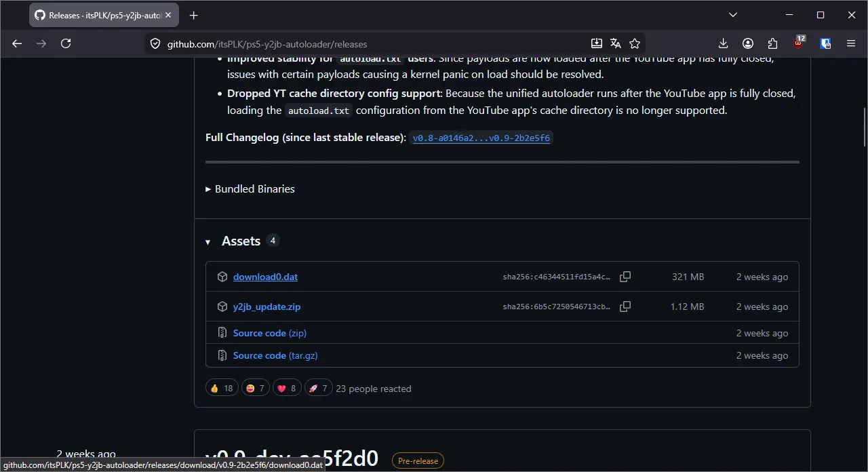The width and height of the screenshot is (868, 472).
Task: Open the account profile icon
Action: (748, 43)
